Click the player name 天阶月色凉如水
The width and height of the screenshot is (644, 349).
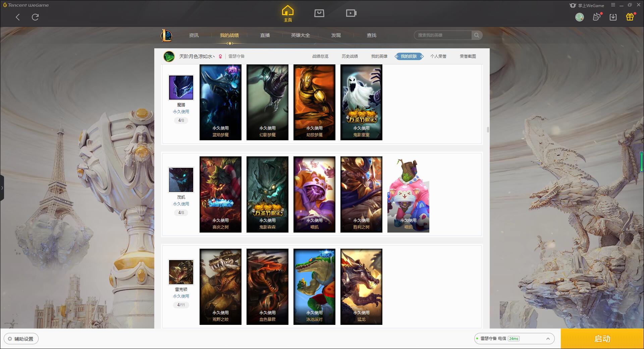point(197,56)
